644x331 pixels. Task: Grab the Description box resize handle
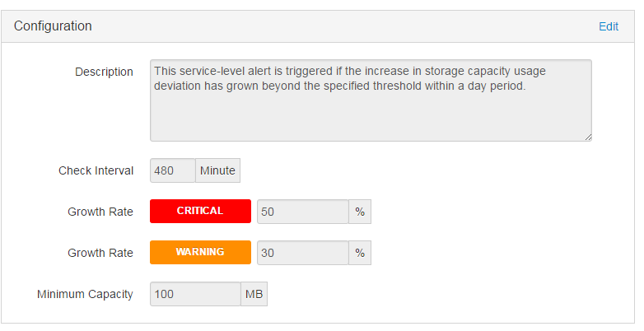pos(587,137)
